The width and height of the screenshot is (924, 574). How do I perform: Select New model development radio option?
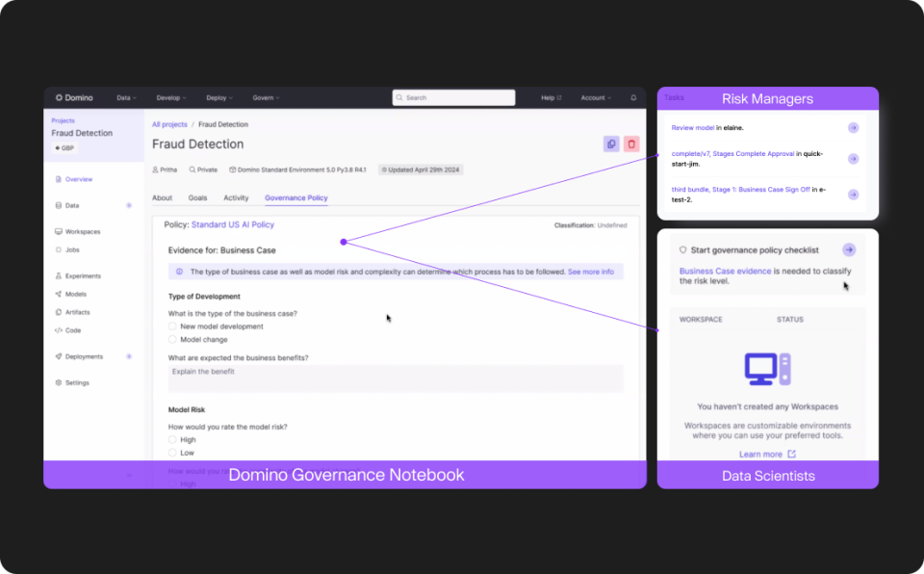tap(172, 326)
